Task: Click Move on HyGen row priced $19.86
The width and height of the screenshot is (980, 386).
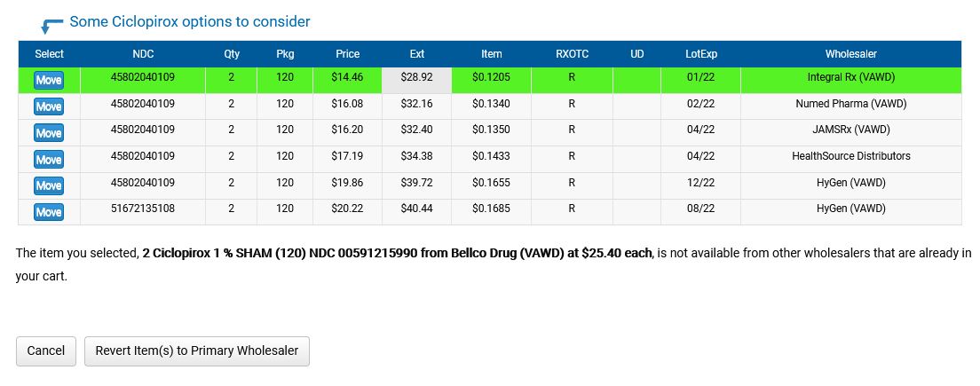Action: pyautogui.click(x=48, y=185)
